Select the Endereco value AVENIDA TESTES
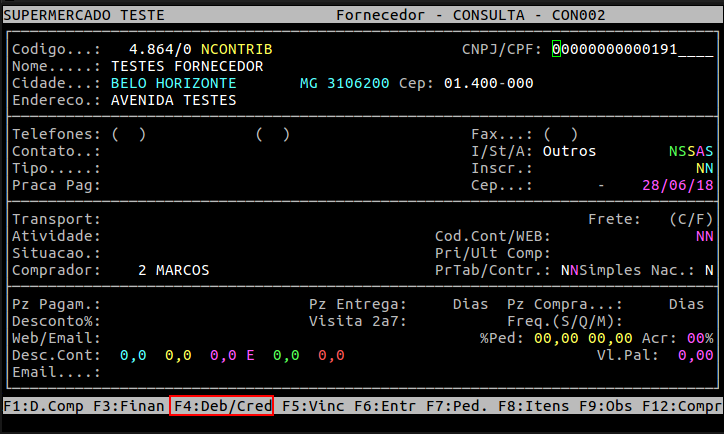This screenshot has height=434, width=724. click(x=173, y=100)
